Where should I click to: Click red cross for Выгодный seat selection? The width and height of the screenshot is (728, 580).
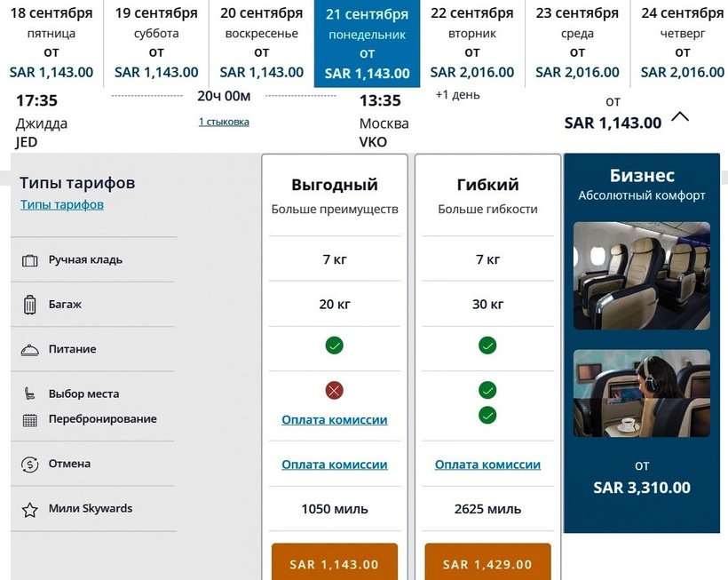335,390
